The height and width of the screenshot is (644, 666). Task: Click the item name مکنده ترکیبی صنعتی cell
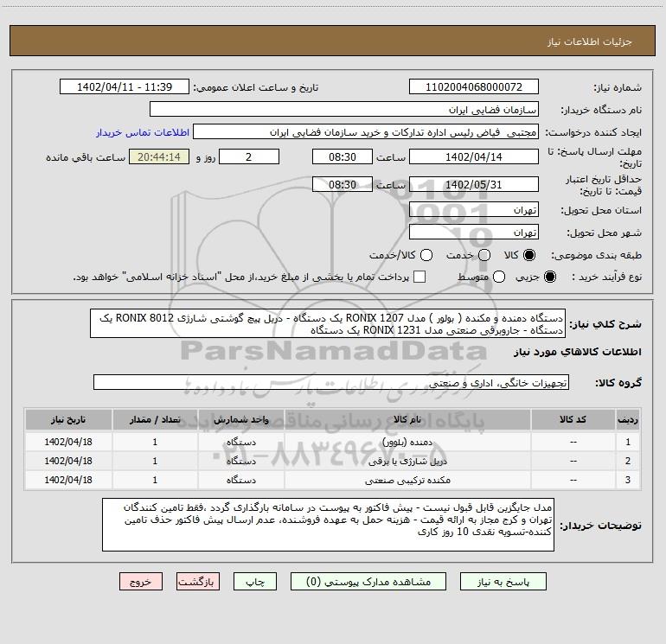click(407, 480)
